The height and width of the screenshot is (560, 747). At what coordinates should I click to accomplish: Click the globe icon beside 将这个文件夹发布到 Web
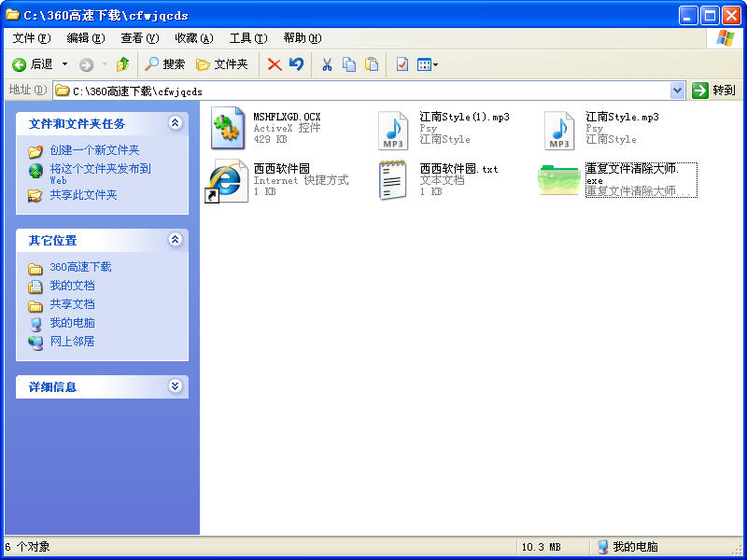(35, 171)
